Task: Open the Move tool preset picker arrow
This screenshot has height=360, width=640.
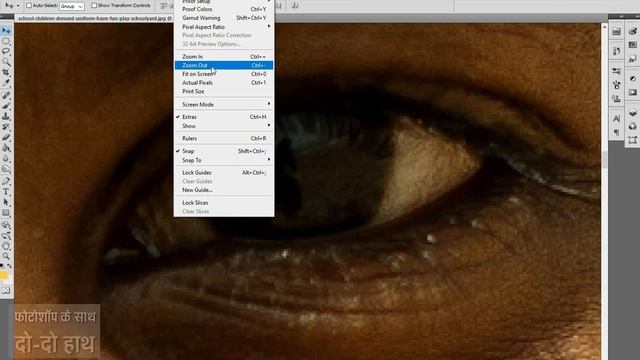Action: point(18,6)
